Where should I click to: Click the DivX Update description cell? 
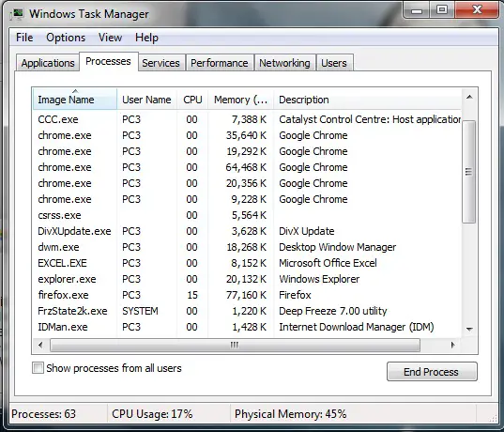tap(307, 231)
